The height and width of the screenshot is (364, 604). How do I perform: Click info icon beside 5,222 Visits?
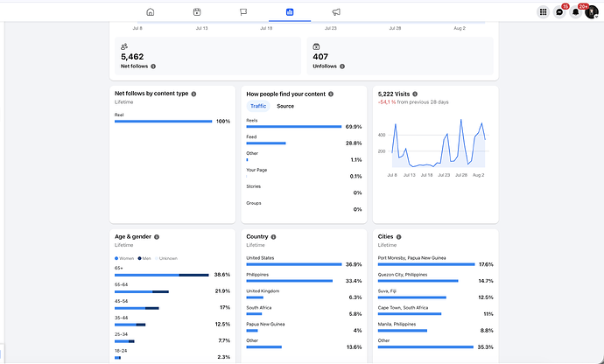click(415, 94)
